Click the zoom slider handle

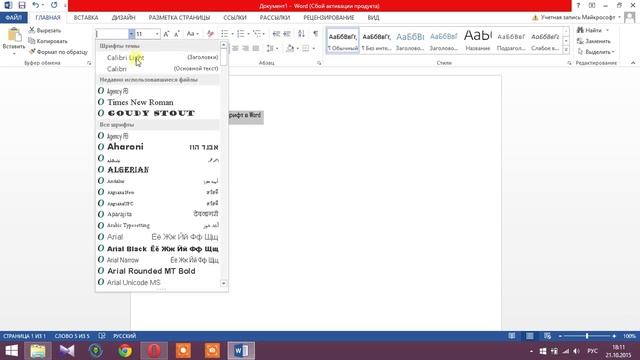[x=587, y=336]
